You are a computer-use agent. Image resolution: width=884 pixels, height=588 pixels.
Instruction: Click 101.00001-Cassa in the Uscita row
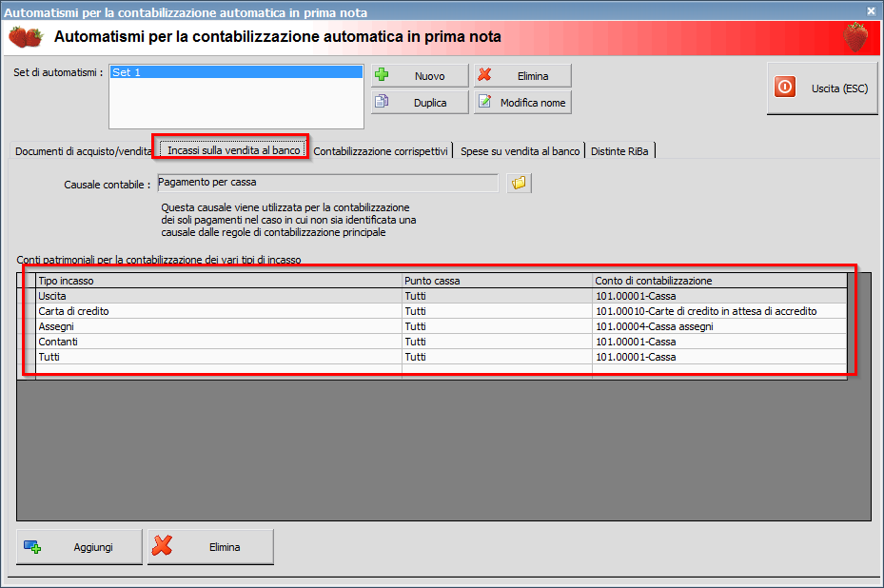pos(720,296)
